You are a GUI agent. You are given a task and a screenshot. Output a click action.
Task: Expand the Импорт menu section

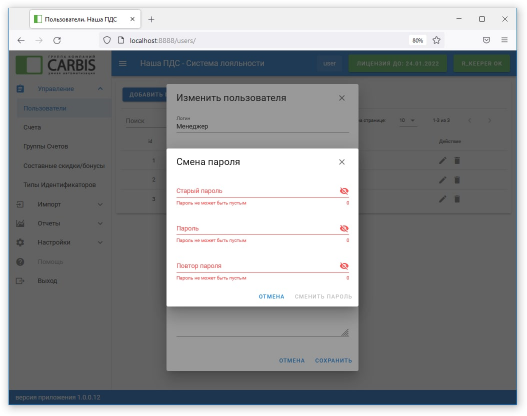pyautogui.click(x=60, y=204)
